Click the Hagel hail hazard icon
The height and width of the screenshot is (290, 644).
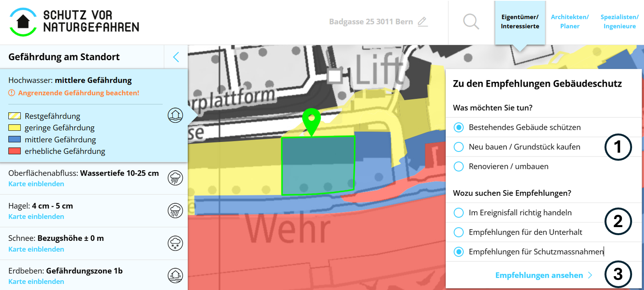tap(175, 211)
